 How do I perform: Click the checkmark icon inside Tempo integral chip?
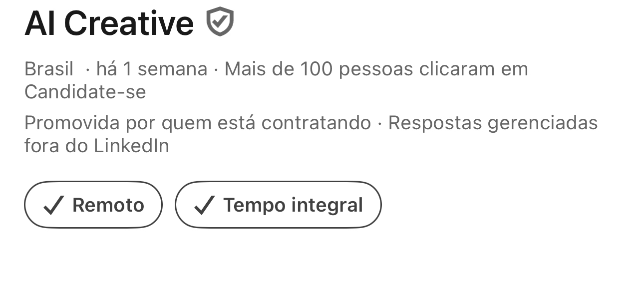point(204,205)
